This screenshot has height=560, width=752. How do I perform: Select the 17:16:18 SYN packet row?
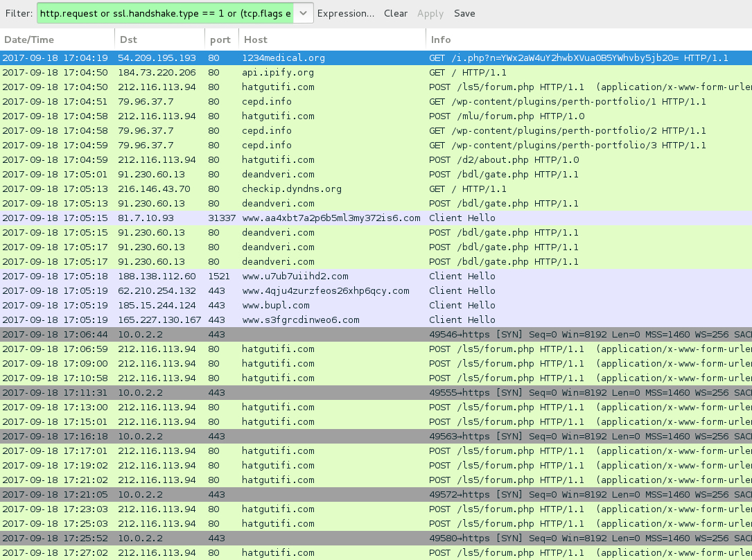click(376, 437)
